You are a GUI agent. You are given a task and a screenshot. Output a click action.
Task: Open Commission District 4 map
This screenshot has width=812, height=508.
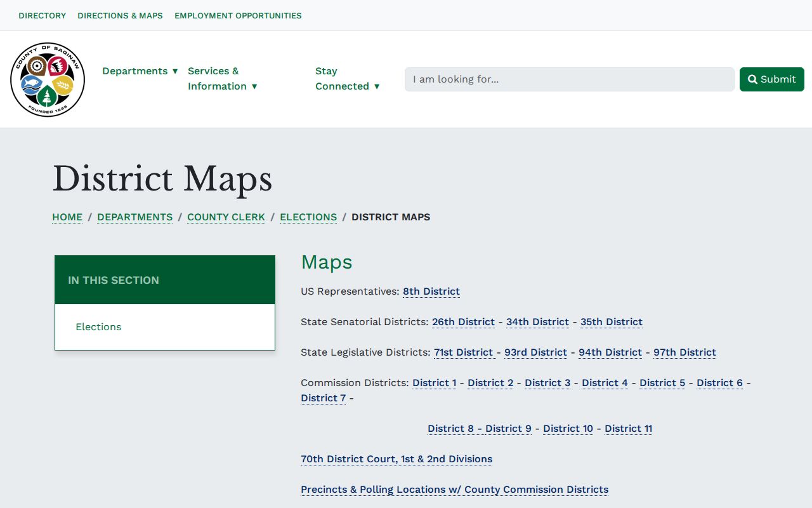point(605,383)
